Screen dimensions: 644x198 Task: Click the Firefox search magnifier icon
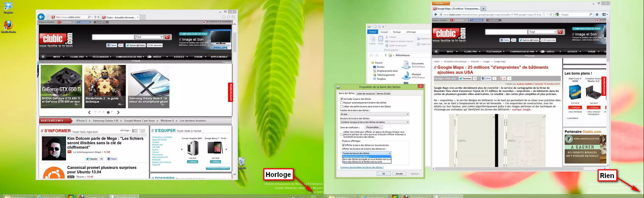(x=590, y=15)
